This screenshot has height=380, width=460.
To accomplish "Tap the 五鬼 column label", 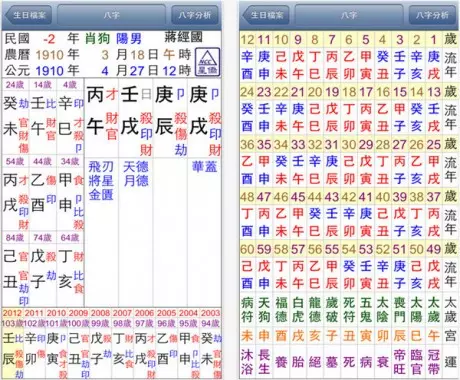I will [x=366, y=310].
